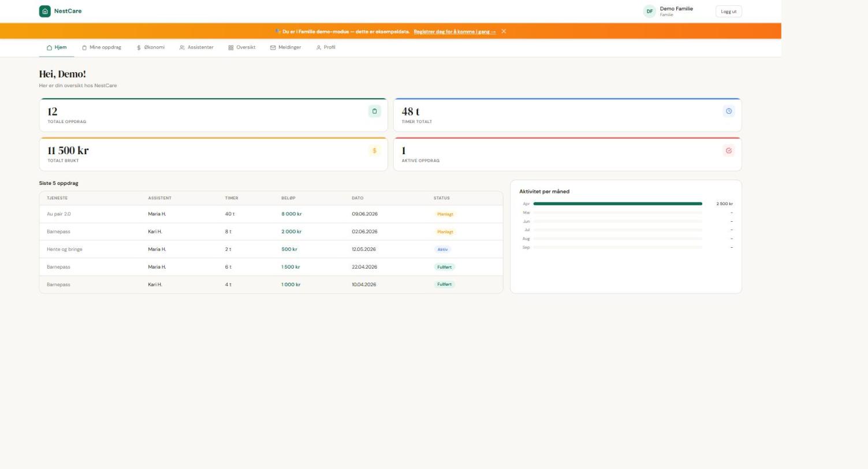Screen dimensions: 868x469
Task: Click the 11 500 kr total value
Action: [x=68, y=151]
